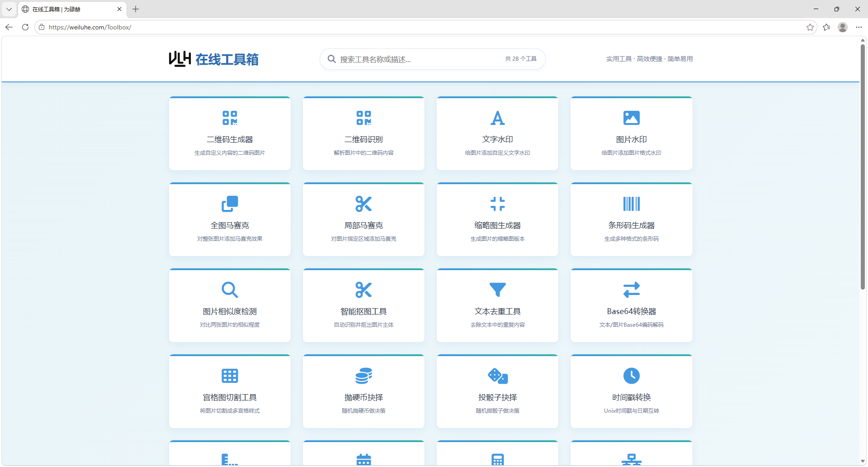Click the 文本去重工具 funnel filter icon
Image resolution: width=868 pixels, height=467 pixels.
pos(497,290)
